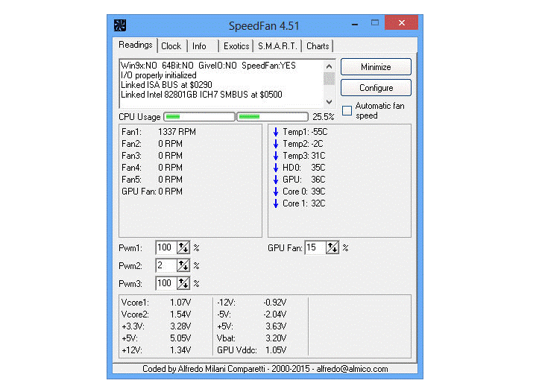The image size is (539, 392).
Task: Go to the Charts tab
Action: tap(318, 46)
